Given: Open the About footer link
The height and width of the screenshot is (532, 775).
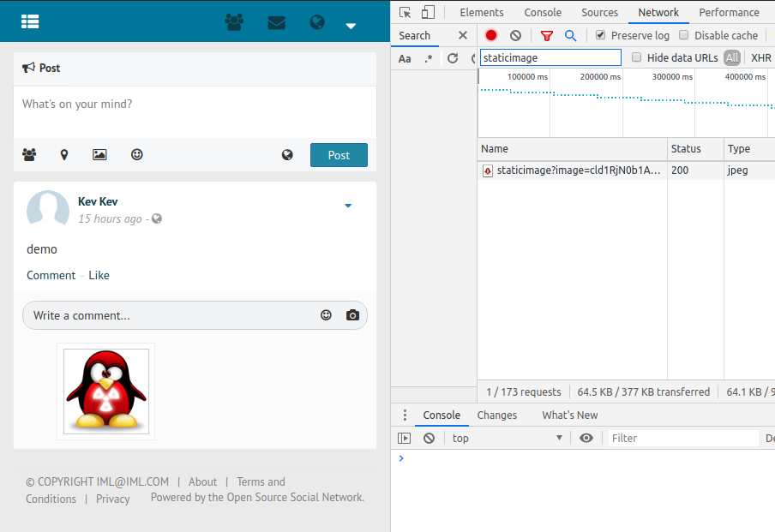Looking at the screenshot, I should point(202,481).
